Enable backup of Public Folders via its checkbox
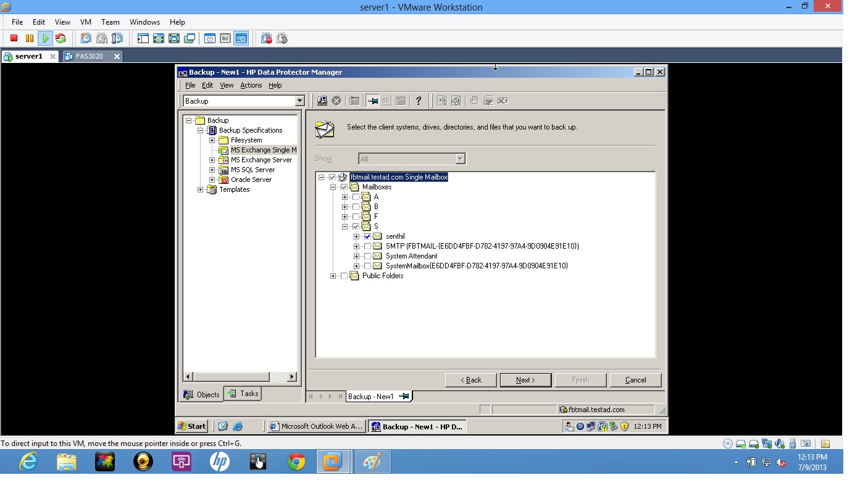This screenshot has height=496, width=868. coord(344,276)
